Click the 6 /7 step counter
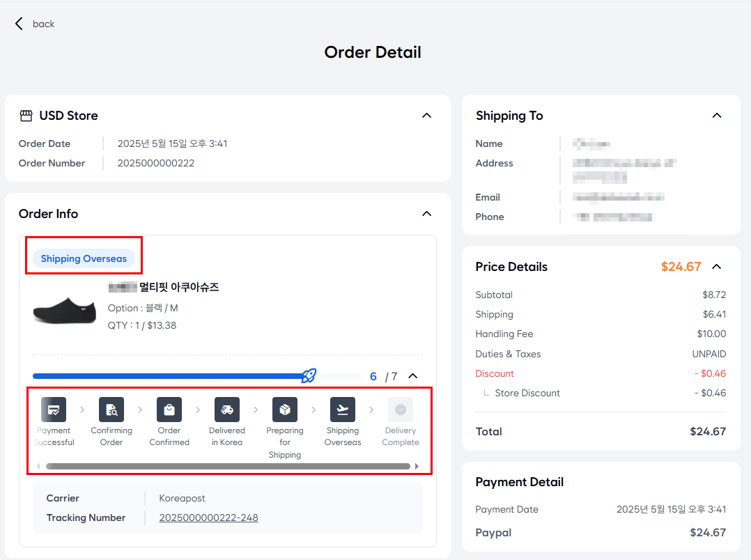This screenshot has width=751, height=560. point(383,377)
